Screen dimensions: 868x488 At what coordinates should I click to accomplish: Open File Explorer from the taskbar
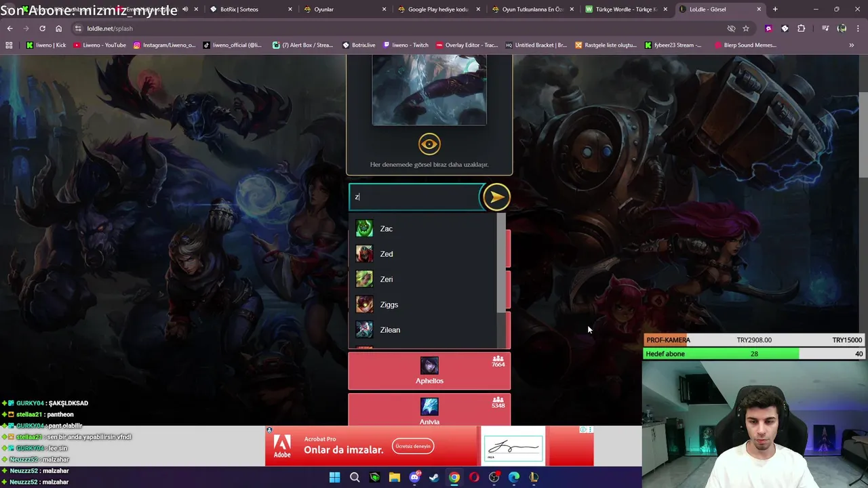coord(394,477)
